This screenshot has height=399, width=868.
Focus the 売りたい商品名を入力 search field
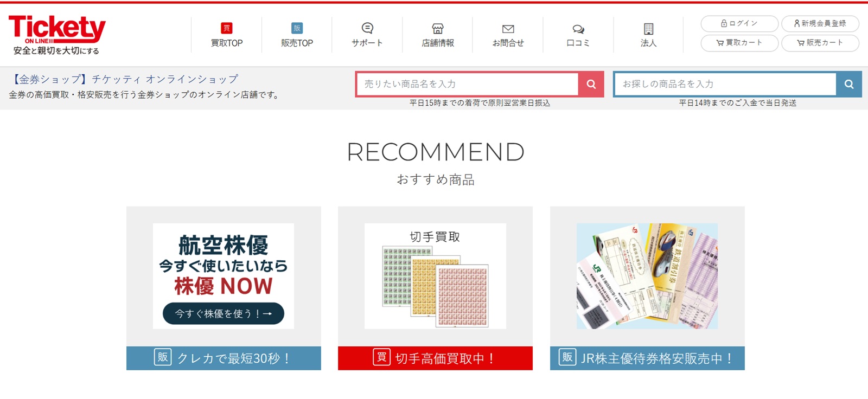point(468,84)
